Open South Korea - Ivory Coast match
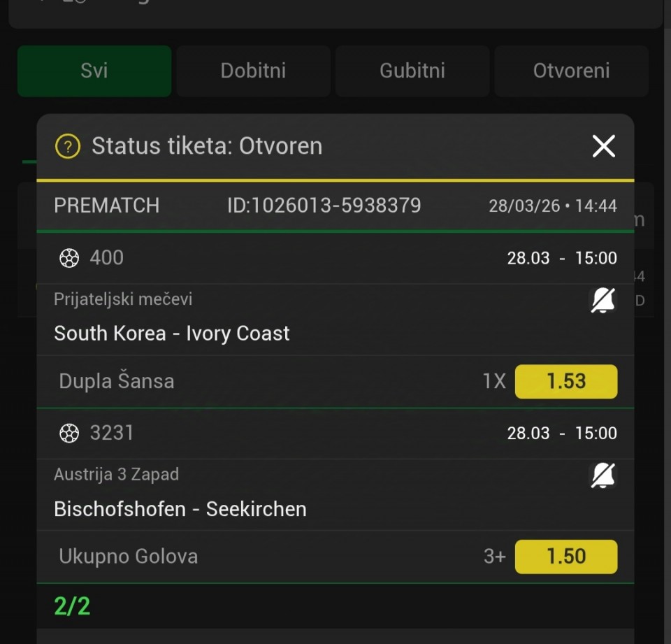 172,333
